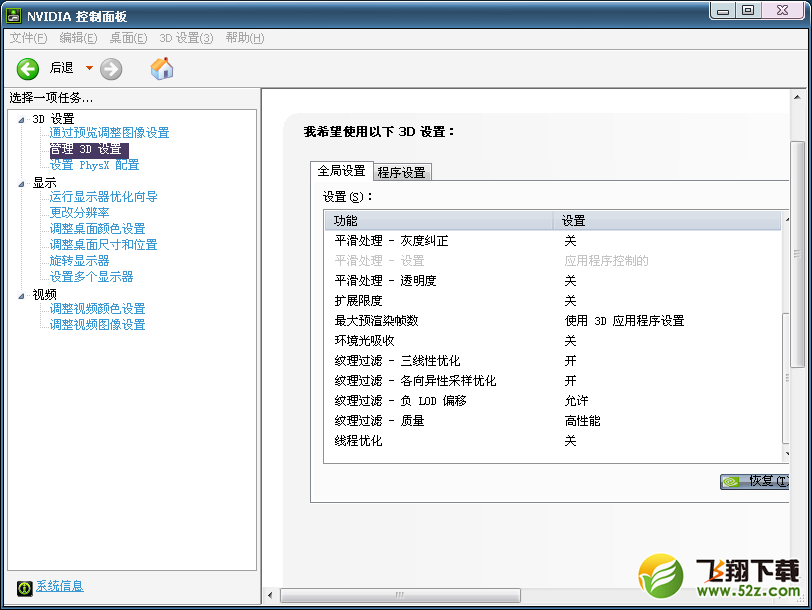Open 更改分辨率 task
This screenshot has width=812, height=610.
[x=79, y=213]
